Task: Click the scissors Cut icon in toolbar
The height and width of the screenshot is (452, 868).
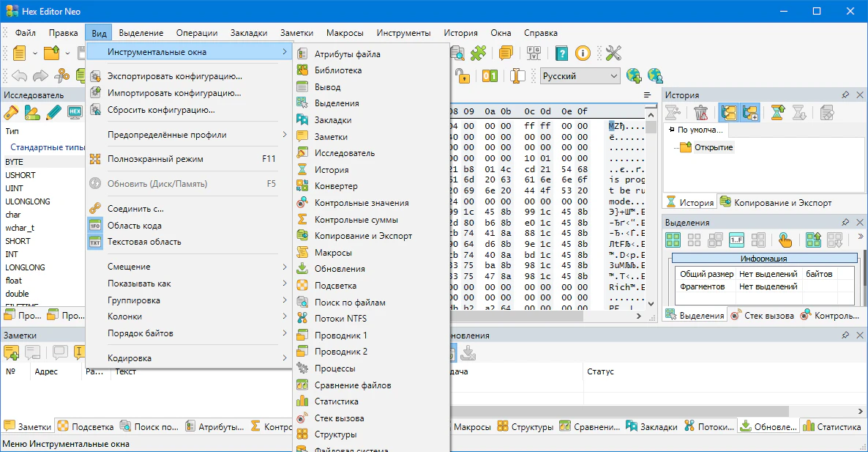Action: (x=62, y=75)
